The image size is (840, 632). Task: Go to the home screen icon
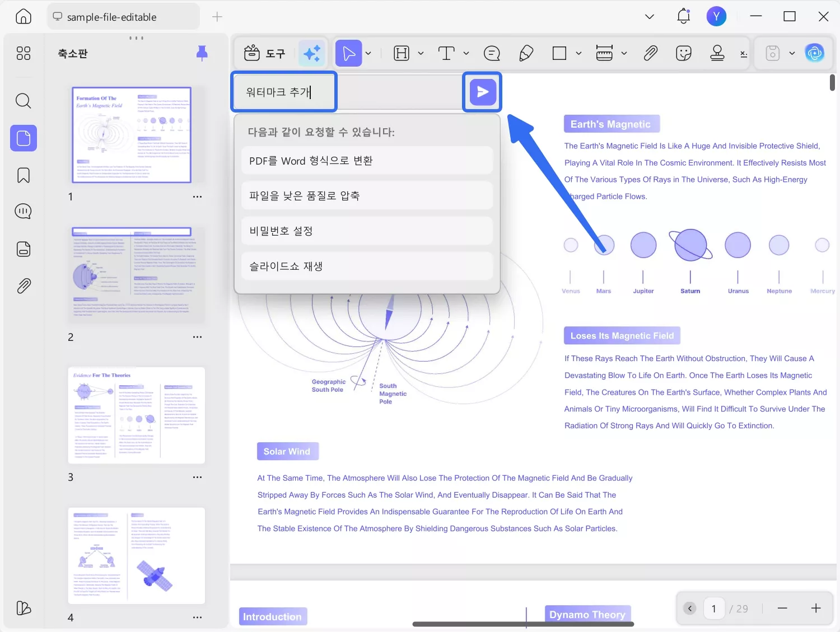click(24, 16)
